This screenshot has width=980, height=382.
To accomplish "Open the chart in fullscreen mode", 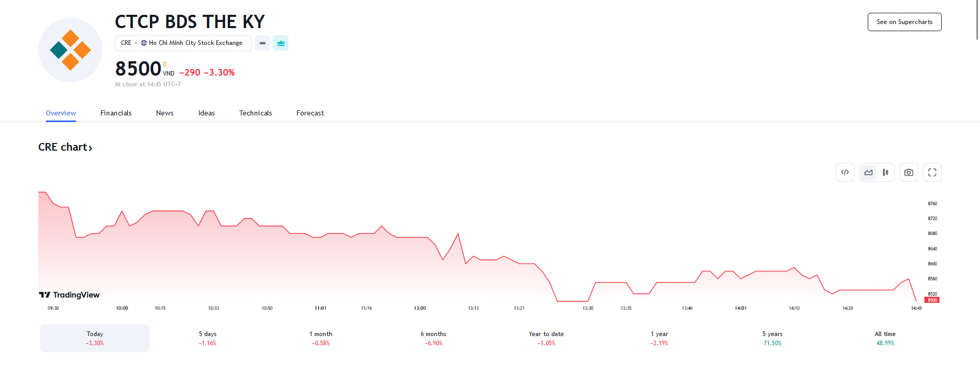I will pos(932,173).
